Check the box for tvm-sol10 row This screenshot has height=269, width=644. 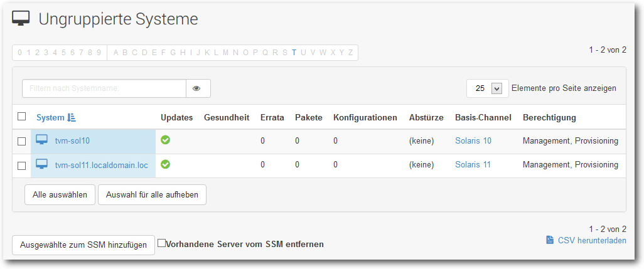coord(21,142)
